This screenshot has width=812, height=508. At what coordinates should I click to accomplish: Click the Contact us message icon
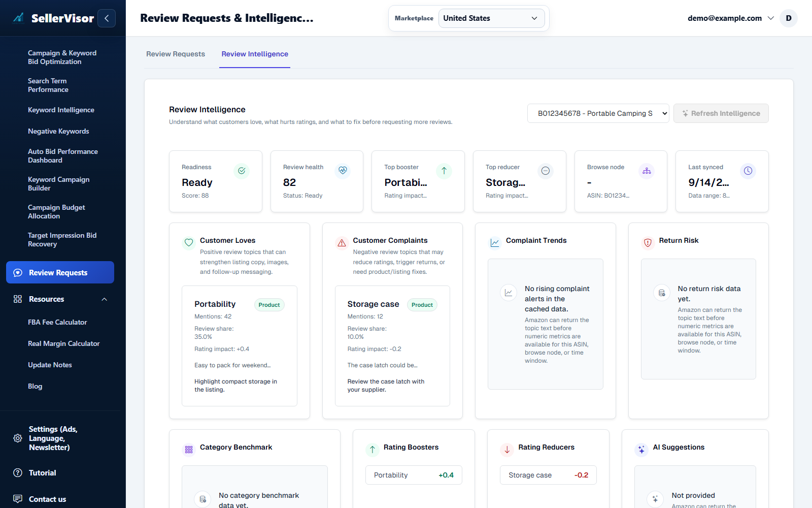click(x=18, y=499)
